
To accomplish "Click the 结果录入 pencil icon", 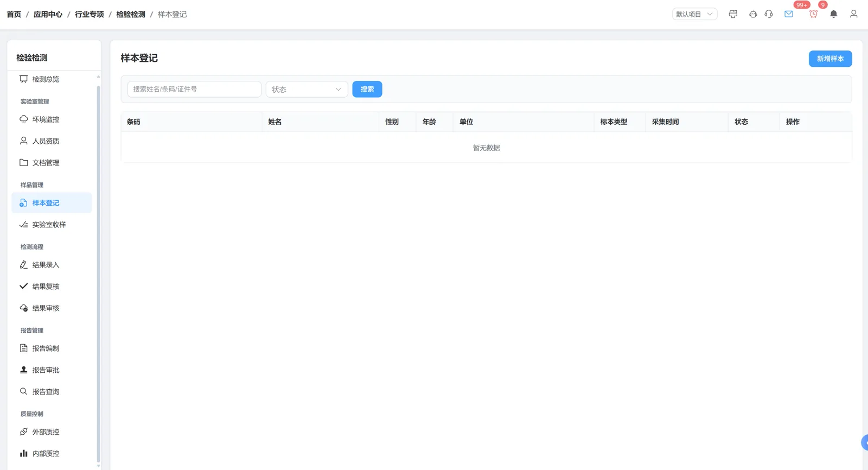I will pyautogui.click(x=23, y=265).
